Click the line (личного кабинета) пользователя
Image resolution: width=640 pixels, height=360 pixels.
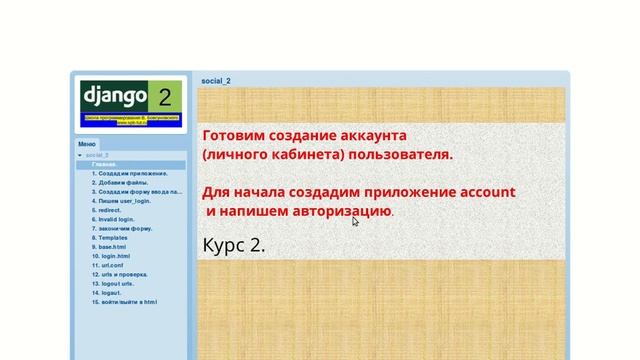click(328, 155)
